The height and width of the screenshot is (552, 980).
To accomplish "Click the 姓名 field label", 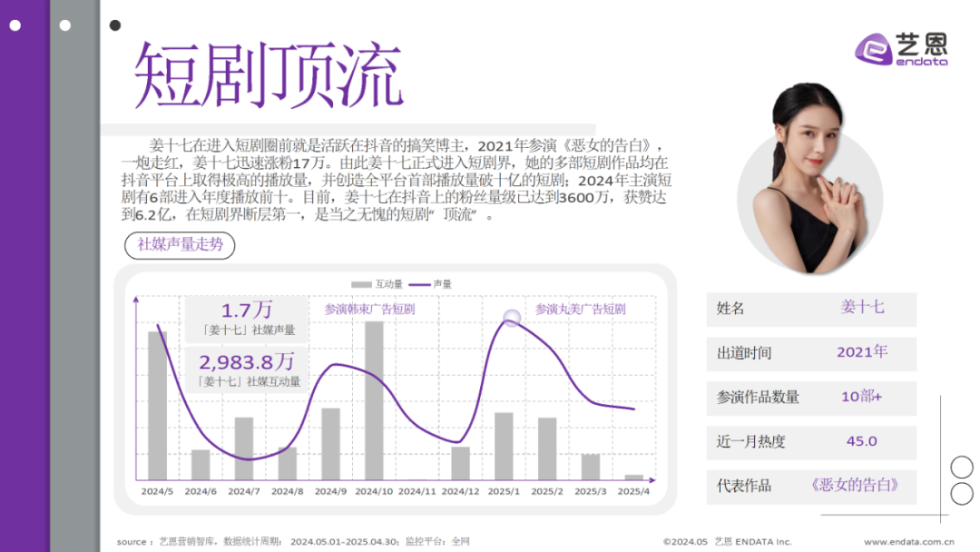I will click(x=730, y=308).
